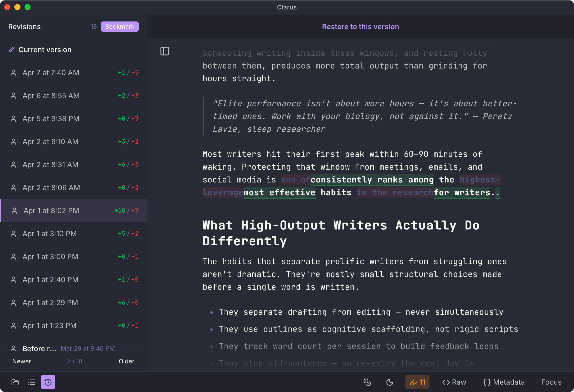Click the theme colors icon
The width and height of the screenshot is (574, 392).
click(367, 382)
